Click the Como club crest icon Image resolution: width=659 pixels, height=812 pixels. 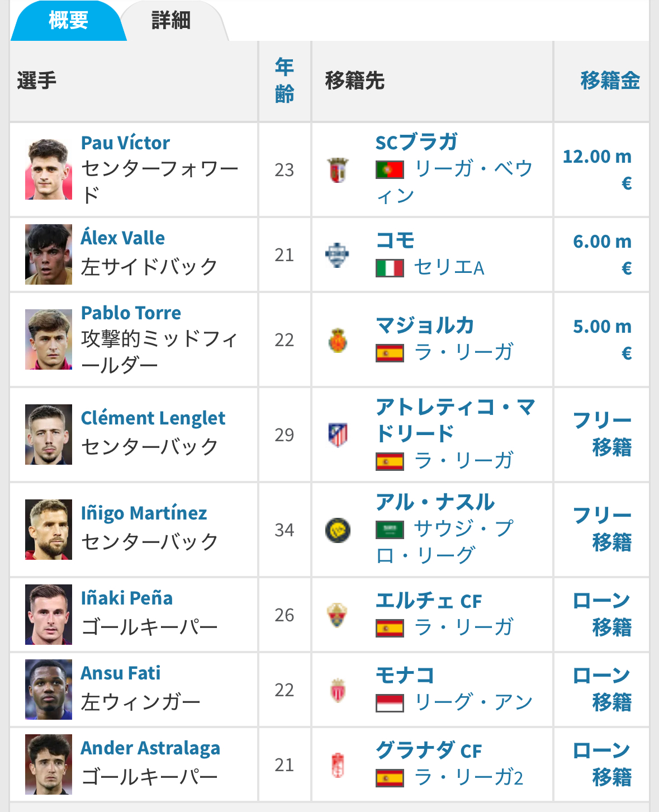(338, 255)
